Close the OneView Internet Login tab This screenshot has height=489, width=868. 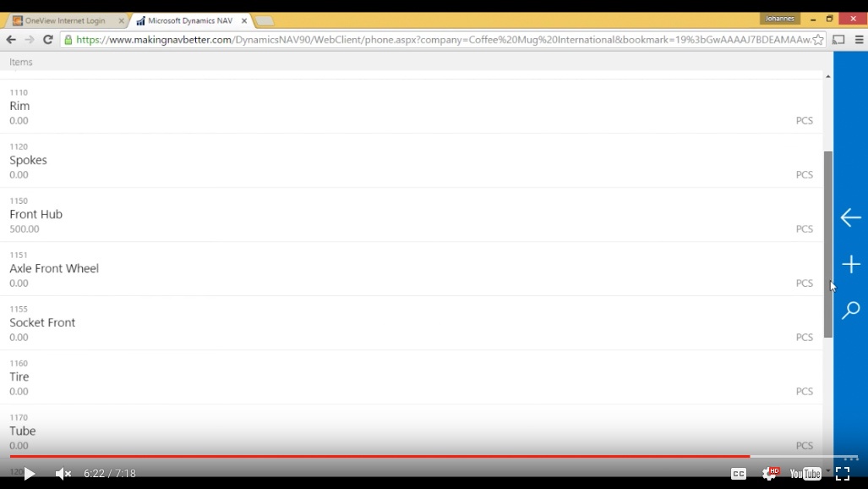pyautogui.click(x=121, y=20)
